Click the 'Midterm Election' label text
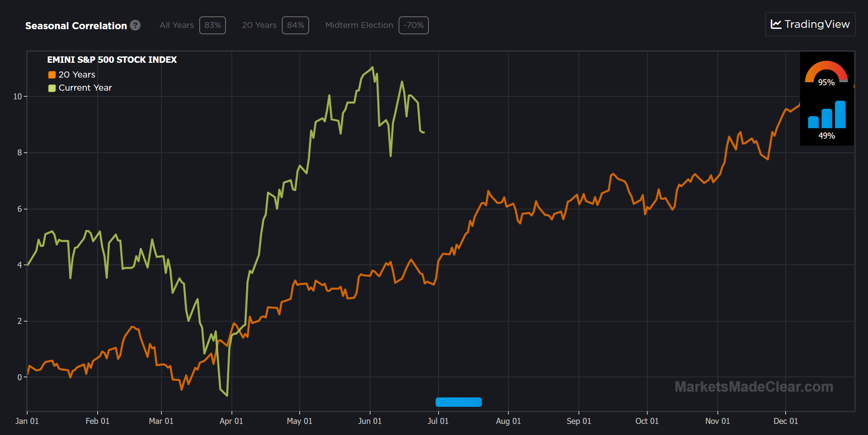 (359, 25)
